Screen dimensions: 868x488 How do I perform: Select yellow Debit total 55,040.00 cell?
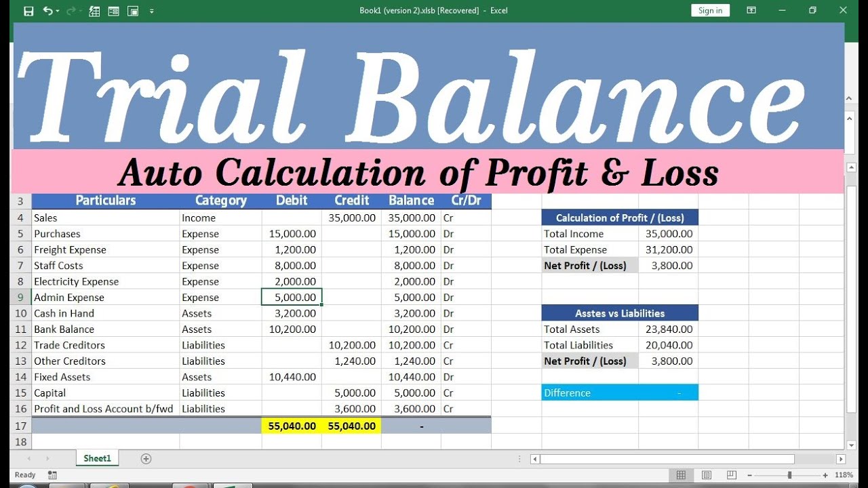(292, 426)
